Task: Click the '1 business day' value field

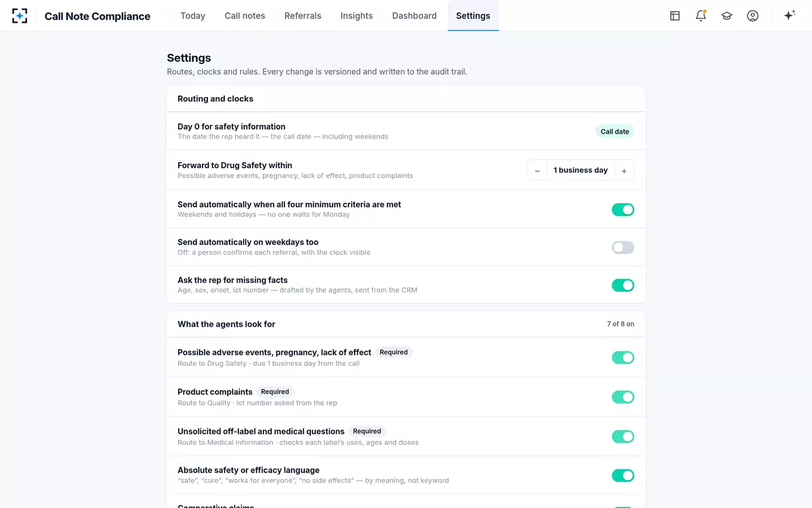Action: pyautogui.click(x=581, y=170)
